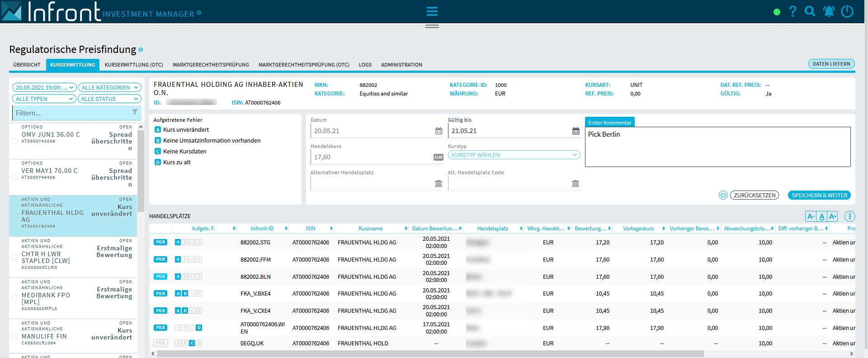Switch to LOGS tab

(365, 65)
